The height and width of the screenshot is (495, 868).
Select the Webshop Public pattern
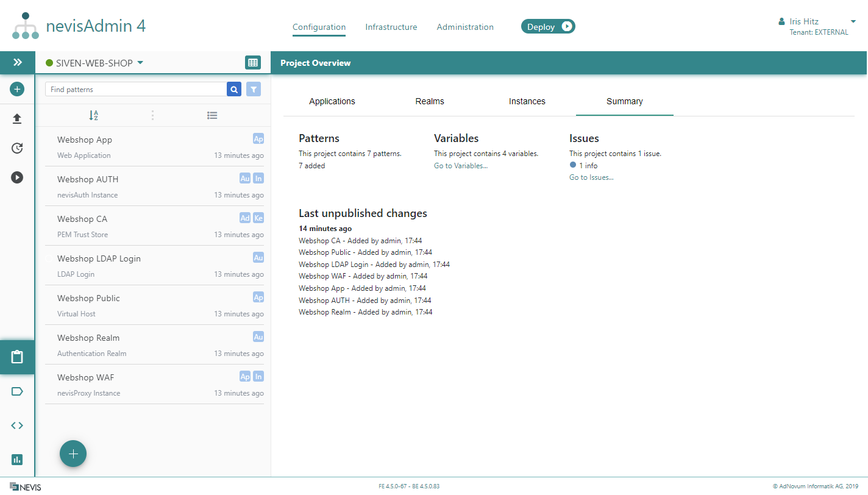tap(154, 305)
